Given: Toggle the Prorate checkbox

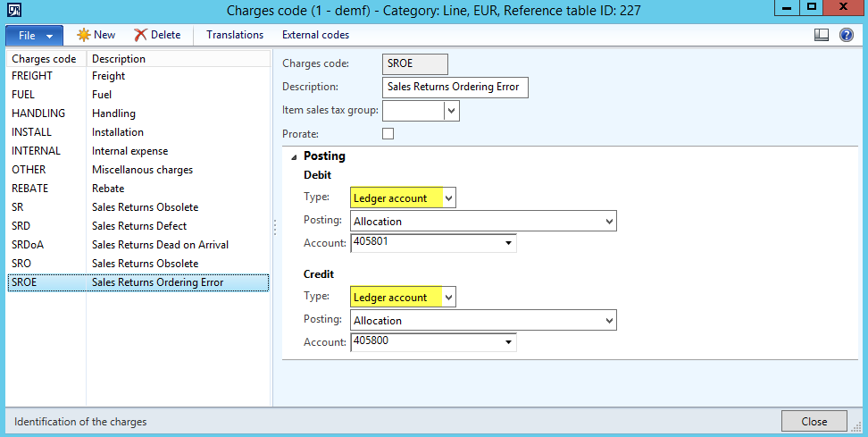Looking at the screenshot, I should point(388,133).
